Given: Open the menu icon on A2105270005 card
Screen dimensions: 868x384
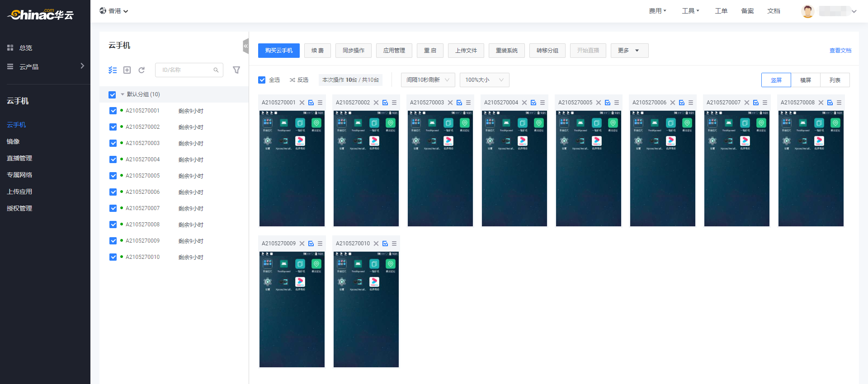Looking at the screenshot, I should (x=617, y=103).
